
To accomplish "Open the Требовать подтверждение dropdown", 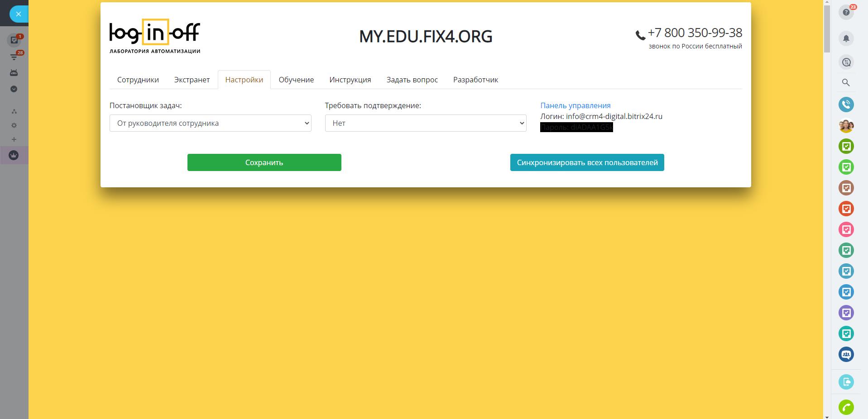I will click(426, 123).
